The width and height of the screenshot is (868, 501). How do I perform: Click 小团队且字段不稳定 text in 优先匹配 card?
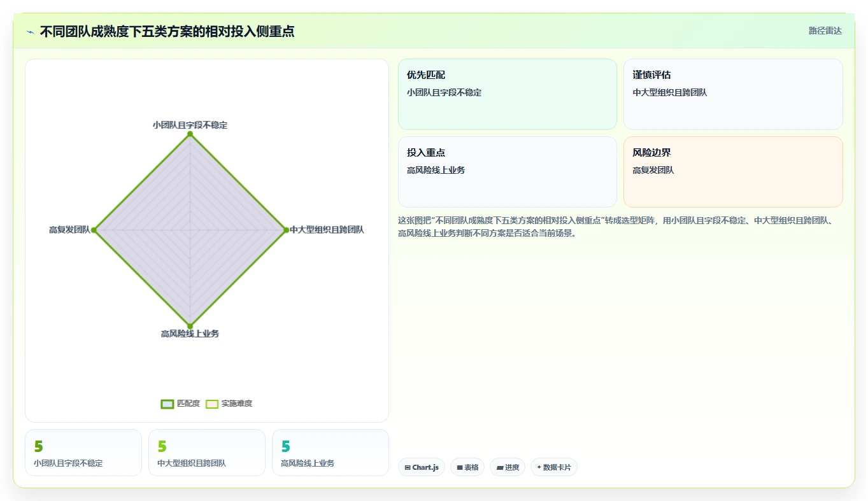pos(445,93)
